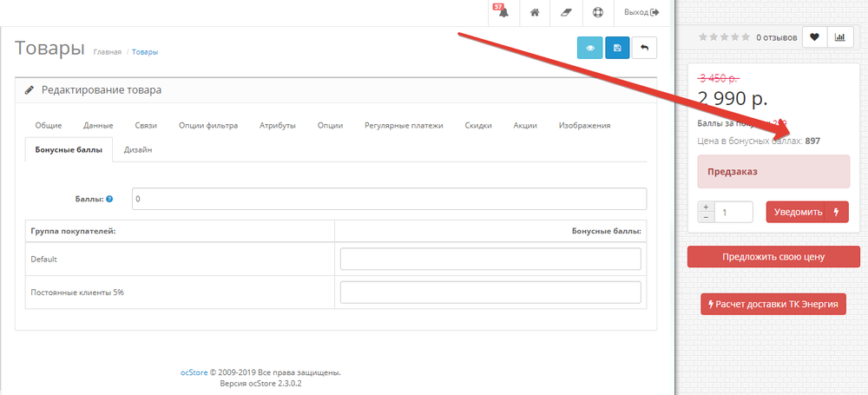Select the Дизайн tab

(x=138, y=150)
